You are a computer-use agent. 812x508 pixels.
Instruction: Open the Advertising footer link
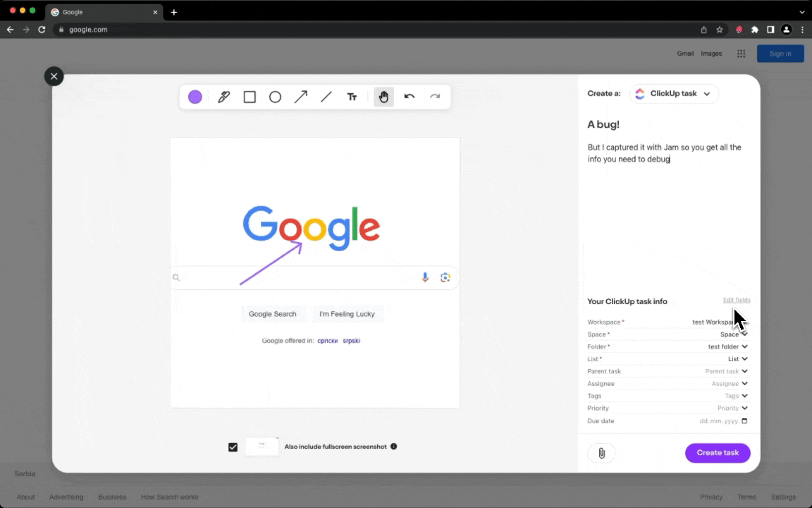pyautogui.click(x=66, y=497)
